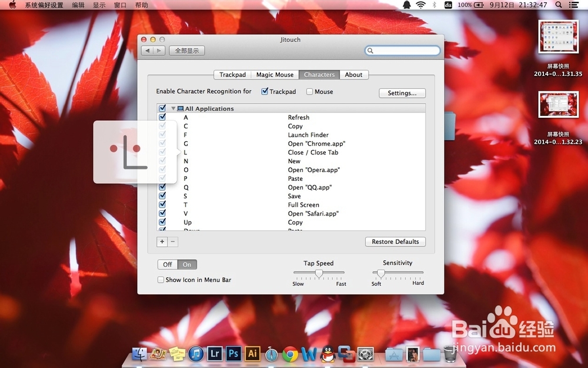Image resolution: width=588 pixels, height=368 pixels.
Task: Click the Bluetooth menu bar icon
Action: tap(435, 5)
